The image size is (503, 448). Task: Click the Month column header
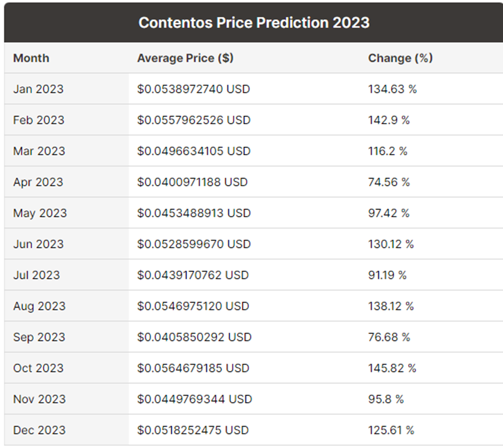31,58
